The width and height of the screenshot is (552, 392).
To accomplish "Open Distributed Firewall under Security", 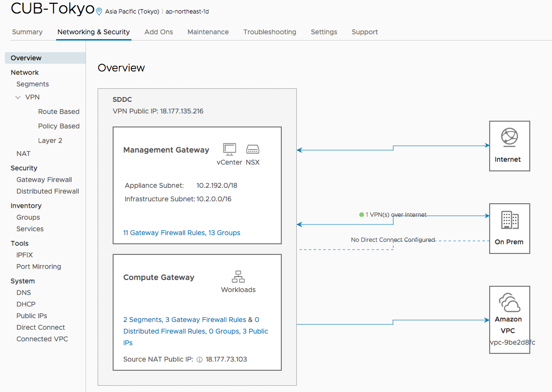I will [47, 191].
